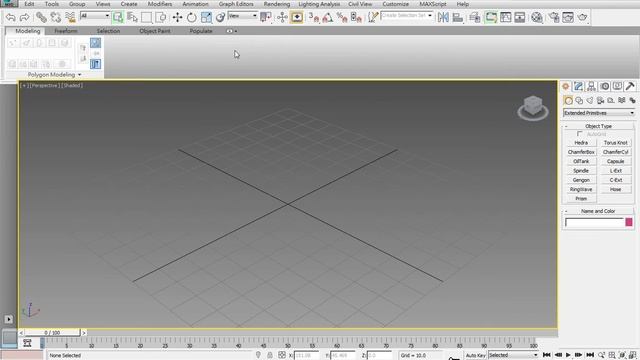Image resolution: width=640 pixels, height=360 pixels.
Task: Select the Shapes category icon
Action: [x=579, y=100]
